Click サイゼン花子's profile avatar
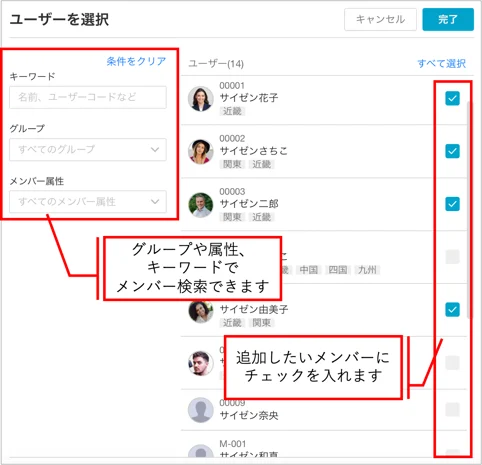 tap(200, 99)
